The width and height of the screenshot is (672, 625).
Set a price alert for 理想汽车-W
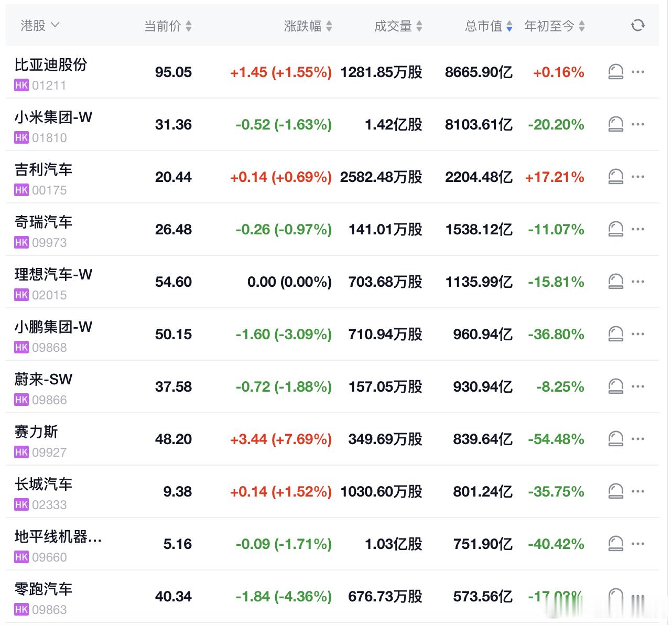click(616, 282)
